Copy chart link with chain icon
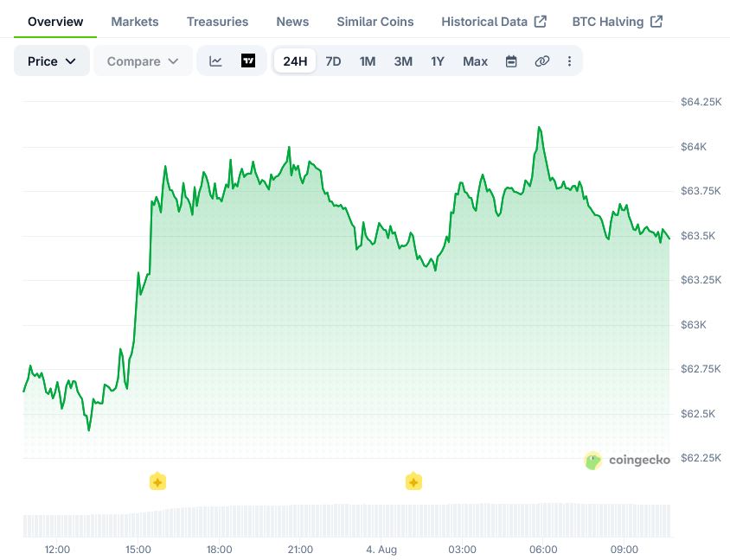 (x=542, y=61)
